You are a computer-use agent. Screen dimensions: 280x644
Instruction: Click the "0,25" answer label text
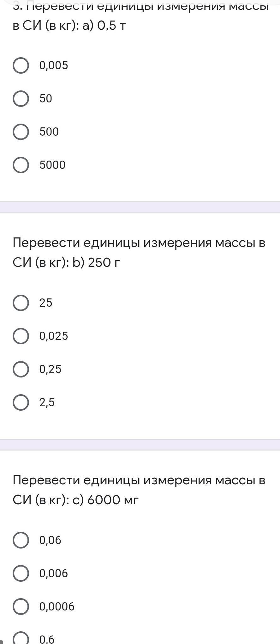tap(50, 369)
